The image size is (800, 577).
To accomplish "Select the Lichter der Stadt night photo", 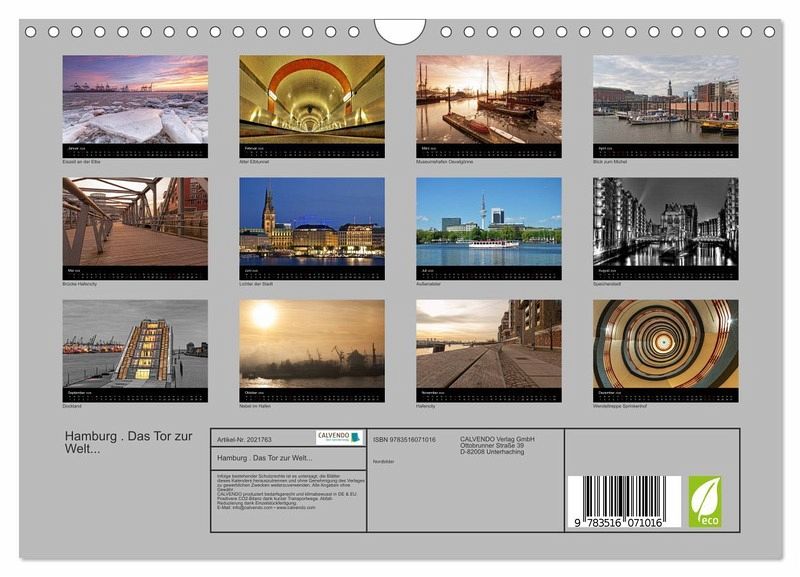I will click(x=312, y=222).
